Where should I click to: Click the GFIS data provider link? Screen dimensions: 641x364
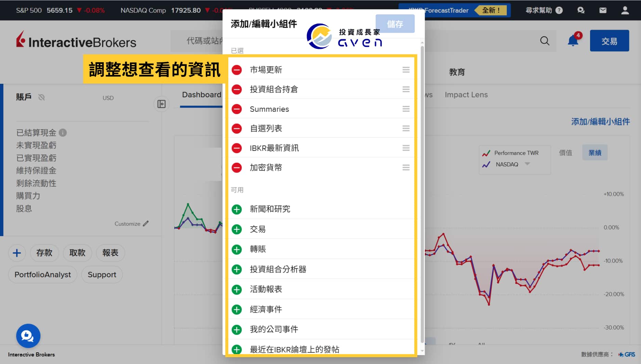pyautogui.click(x=627, y=354)
